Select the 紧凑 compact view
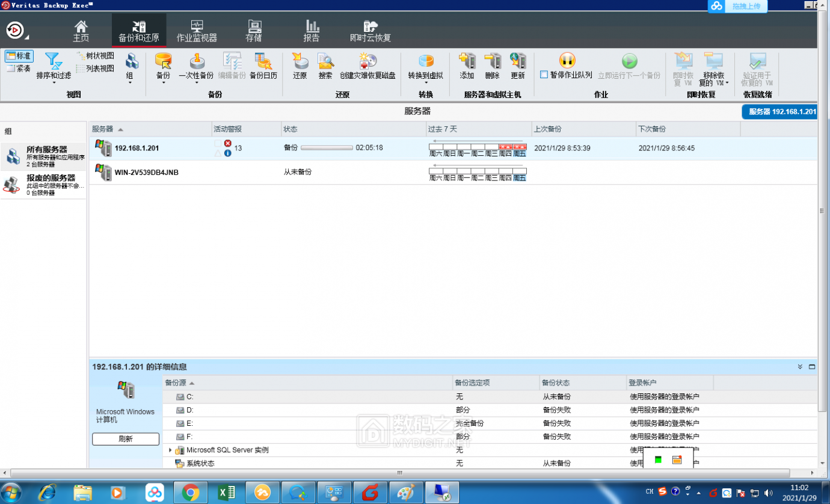Image resolution: width=830 pixels, height=504 pixels. (x=19, y=69)
